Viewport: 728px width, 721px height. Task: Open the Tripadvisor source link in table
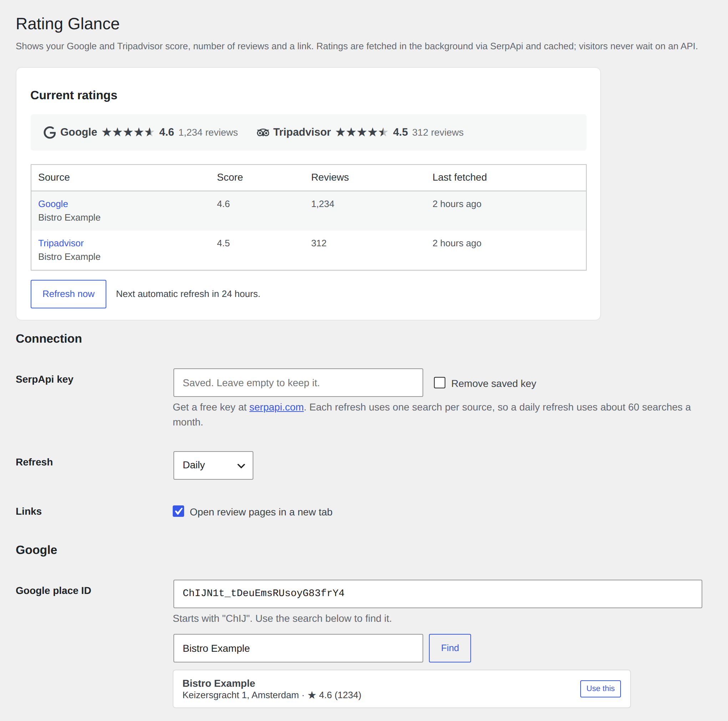(x=61, y=243)
